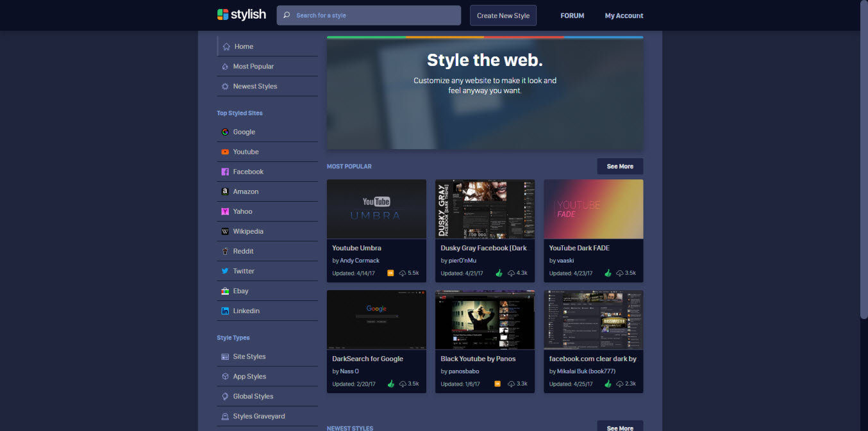Click the 5.5k download count
This screenshot has width=868, height=431.
(x=413, y=273)
